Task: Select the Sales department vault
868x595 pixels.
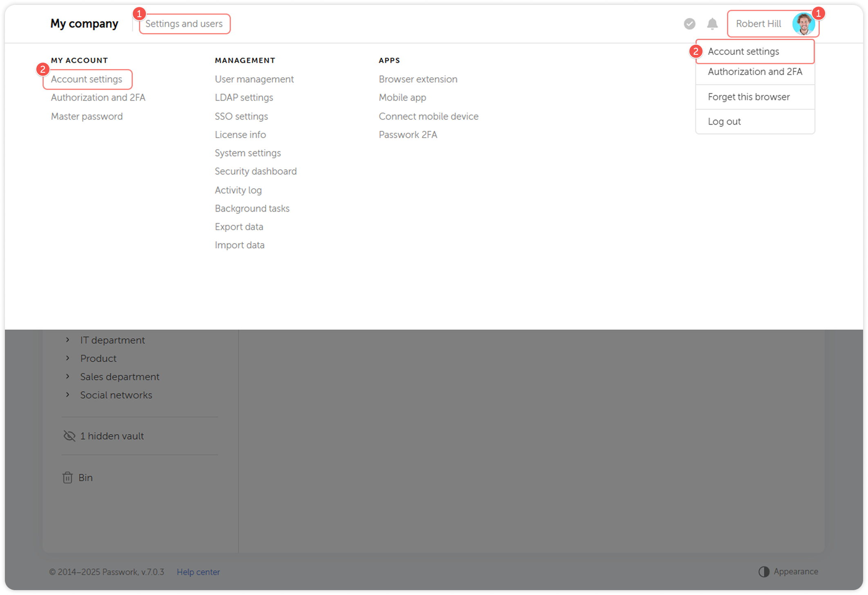Action: (x=120, y=377)
